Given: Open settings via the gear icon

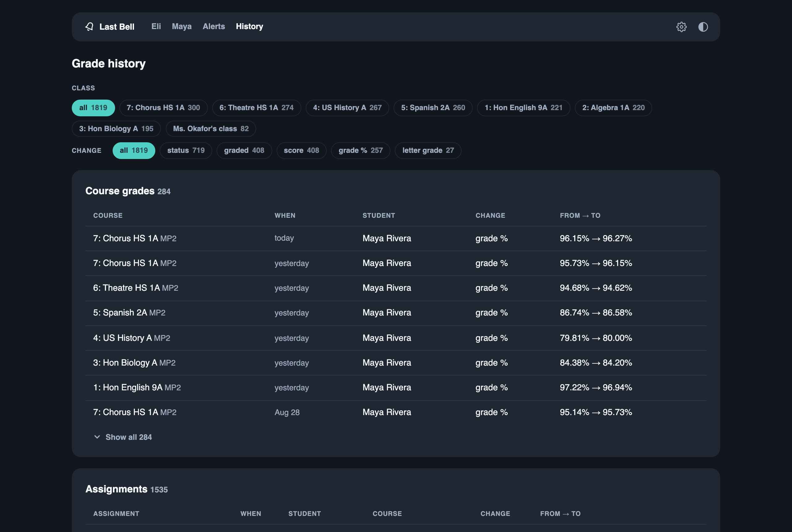Looking at the screenshot, I should click(x=681, y=27).
